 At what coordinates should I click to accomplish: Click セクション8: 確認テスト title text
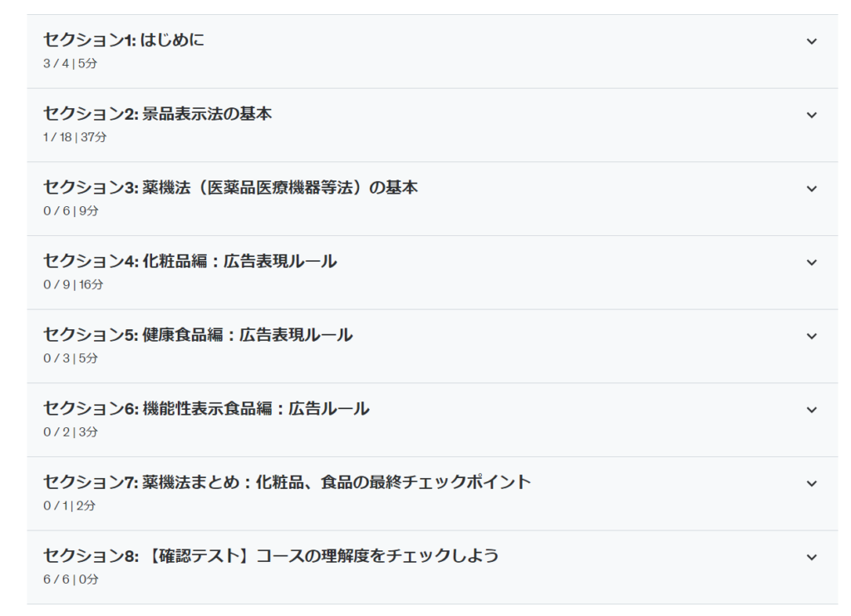click(x=271, y=556)
